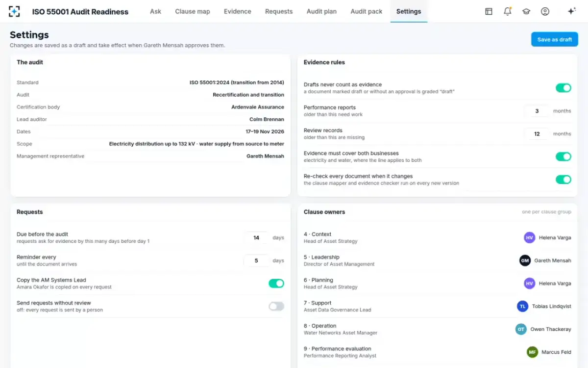Click the Electricity distribution scope value
588x368 pixels.
click(196, 144)
